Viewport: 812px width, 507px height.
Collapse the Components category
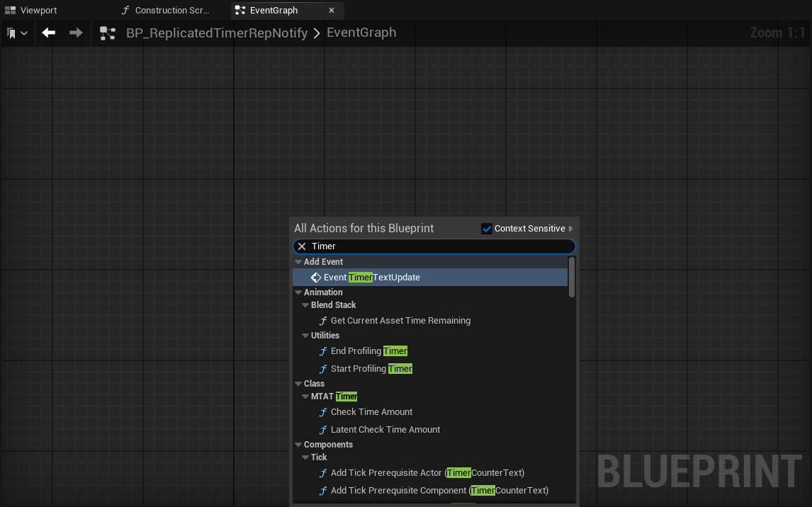[x=298, y=445]
